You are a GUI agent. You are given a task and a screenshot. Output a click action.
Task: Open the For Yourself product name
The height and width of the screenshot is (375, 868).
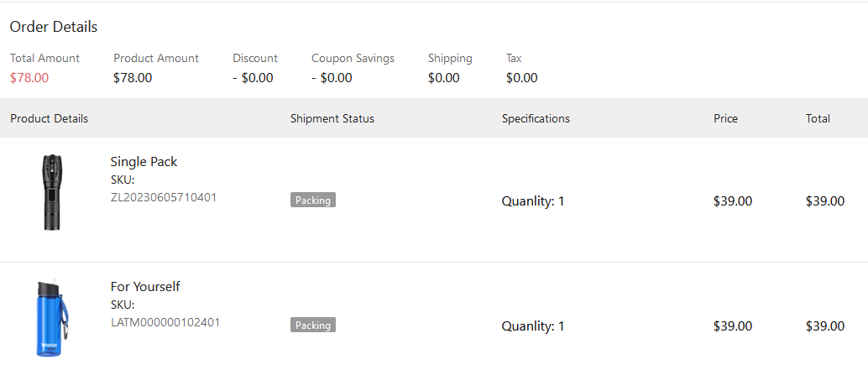pyautogui.click(x=145, y=287)
